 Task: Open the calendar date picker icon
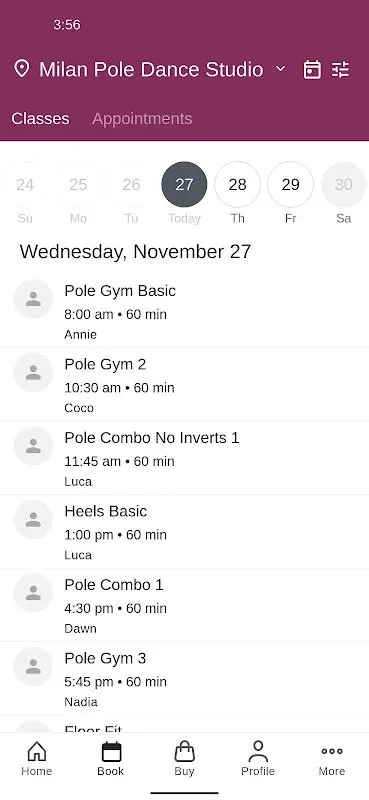(x=312, y=69)
